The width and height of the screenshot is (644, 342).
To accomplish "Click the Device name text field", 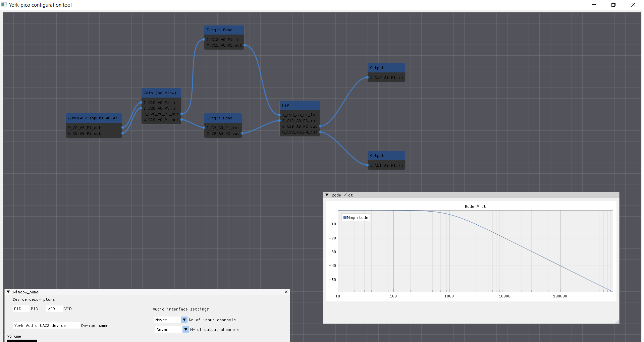I will coord(46,326).
